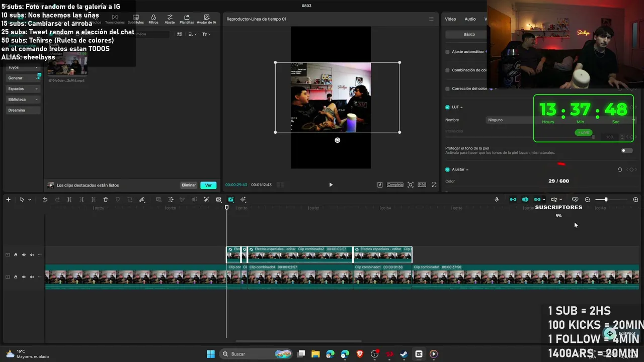Image resolution: width=644 pixels, height=362 pixels.
Task: Expand the Generar sidebar section
Action: 23,78
